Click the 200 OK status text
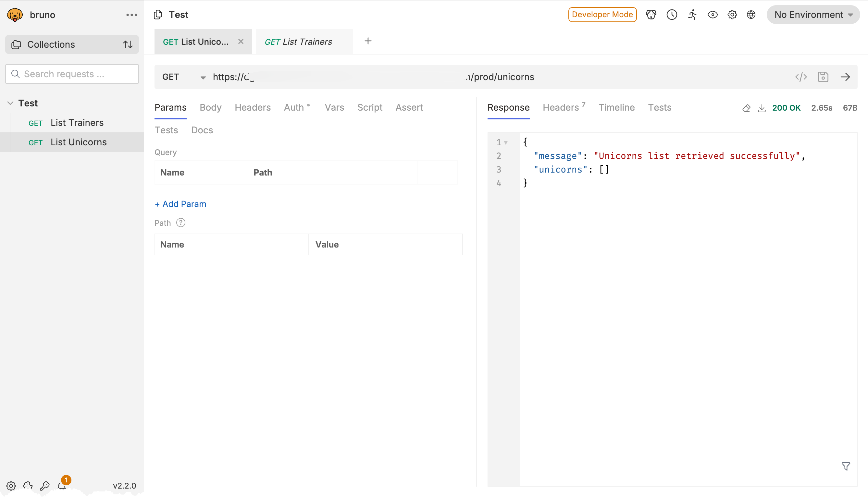The width and height of the screenshot is (868, 497). coord(786,108)
